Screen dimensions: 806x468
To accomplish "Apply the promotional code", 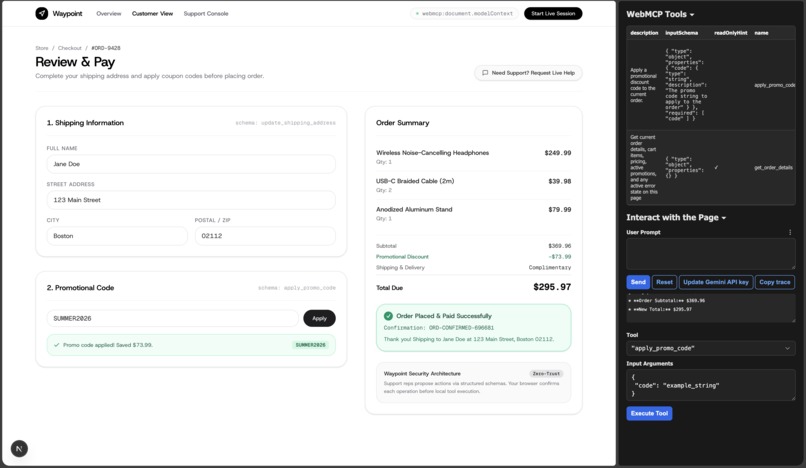I will 319,318.
